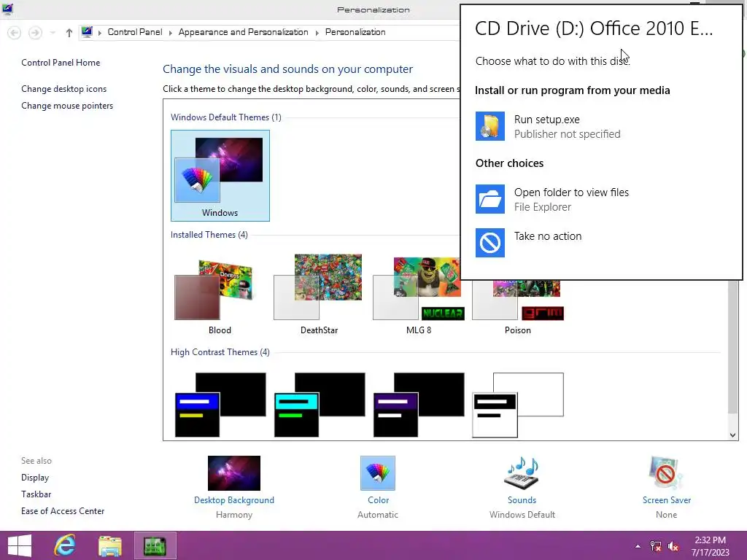Viewport: 747px width, 560px height.
Task: Open the Color settings icon
Action: [378, 472]
